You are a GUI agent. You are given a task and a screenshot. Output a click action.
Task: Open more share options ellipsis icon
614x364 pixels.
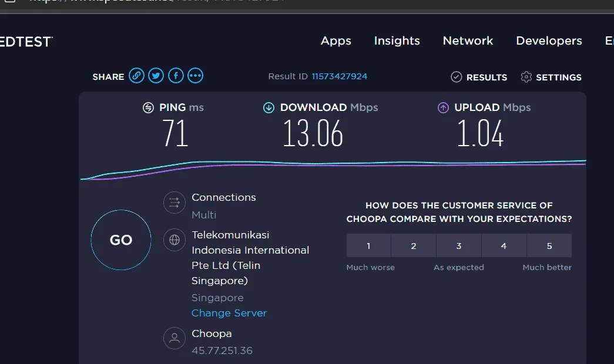point(196,76)
